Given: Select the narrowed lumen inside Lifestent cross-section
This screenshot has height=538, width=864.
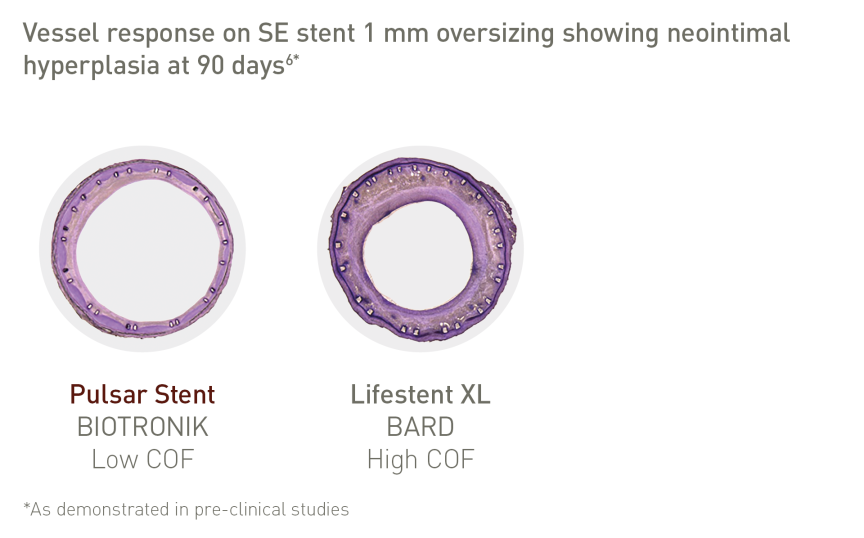Looking at the screenshot, I should 420,255.
